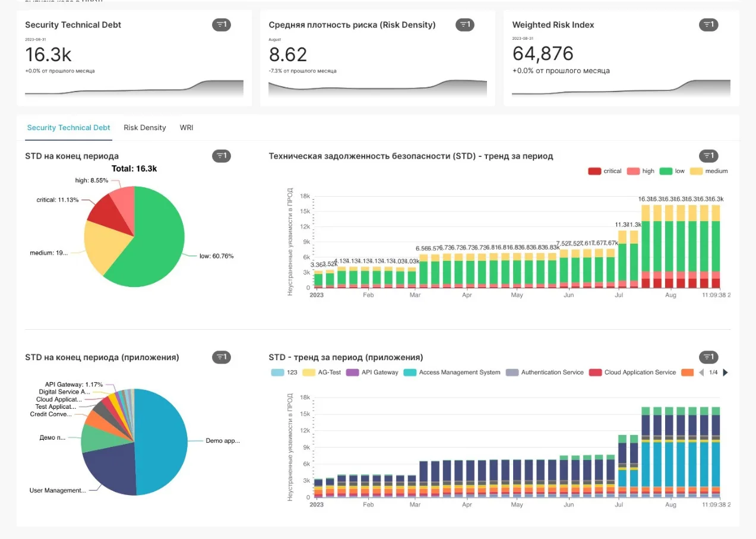Go to previous legend page arrow
Viewport: 756px width, 539px height.
(x=701, y=373)
